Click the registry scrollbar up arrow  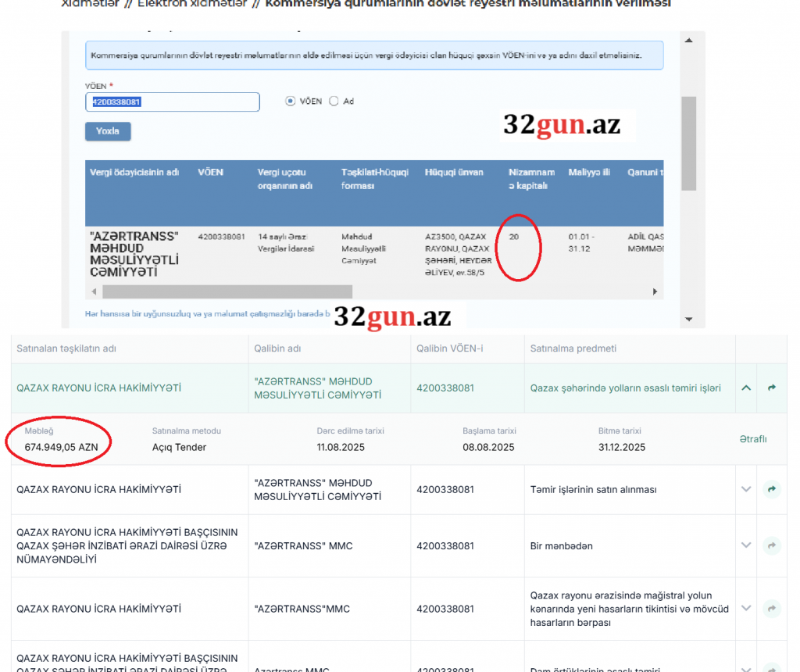pyautogui.click(x=689, y=41)
